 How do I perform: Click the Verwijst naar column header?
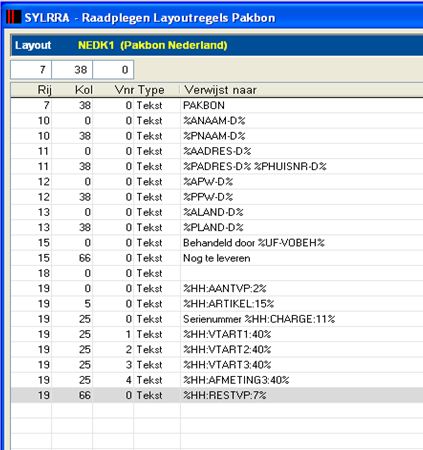(x=301, y=90)
